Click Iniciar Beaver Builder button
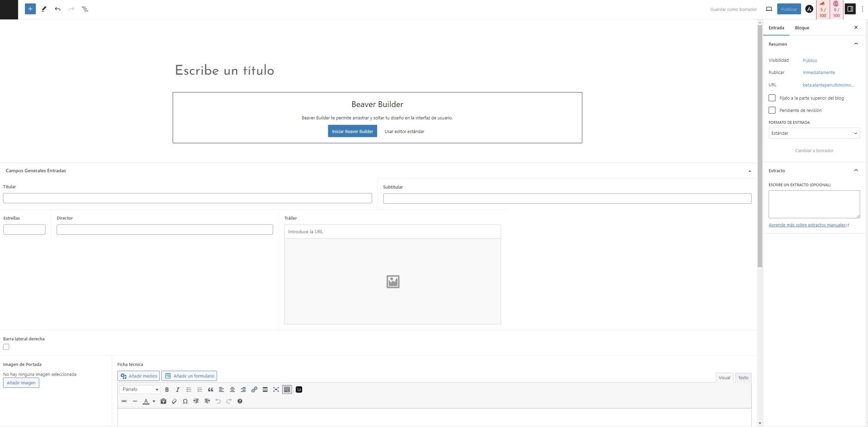868x427 pixels. tap(352, 131)
